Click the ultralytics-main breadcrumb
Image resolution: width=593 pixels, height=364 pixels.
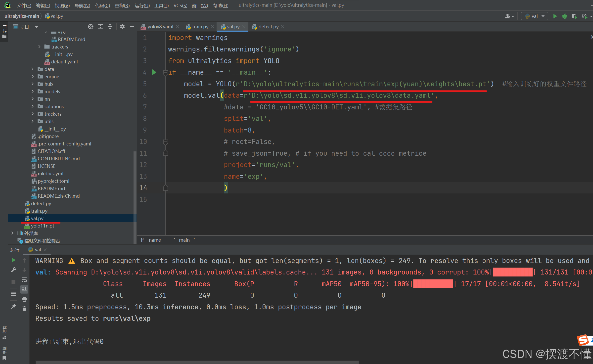coord(22,16)
